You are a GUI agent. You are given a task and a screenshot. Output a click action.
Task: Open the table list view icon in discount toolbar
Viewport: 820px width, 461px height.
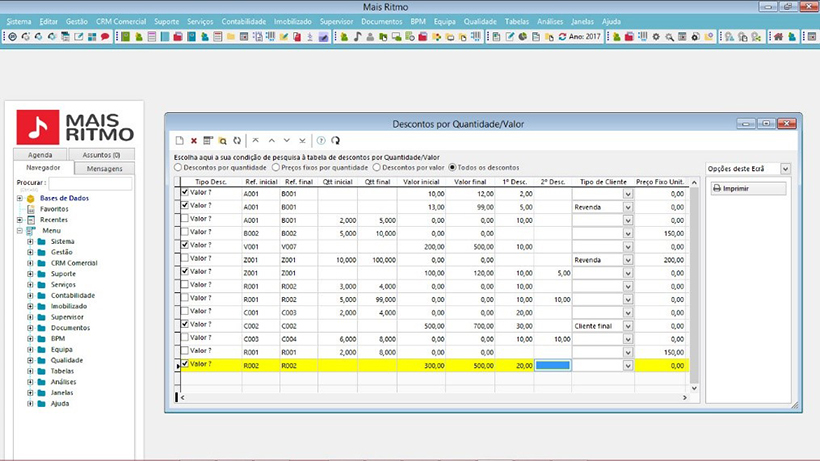(x=208, y=141)
